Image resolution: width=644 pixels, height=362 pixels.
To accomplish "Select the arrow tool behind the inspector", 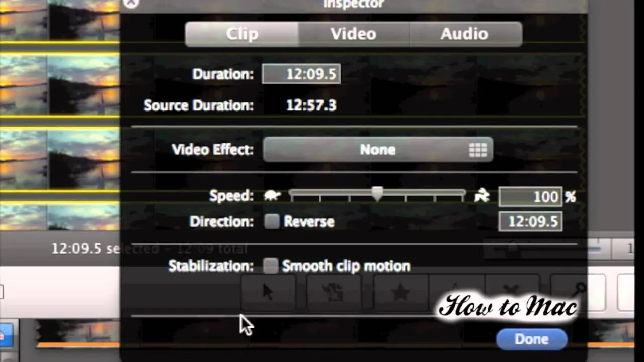I will pyautogui.click(x=268, y=292).
